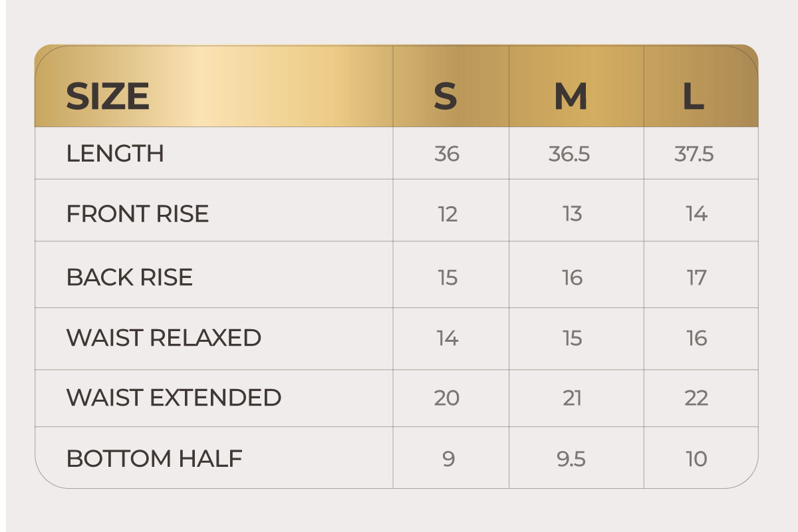Image resolution: width=798 pixels, height=532 pixels.
Task: Select the M size column header
Action: (571, 97)
